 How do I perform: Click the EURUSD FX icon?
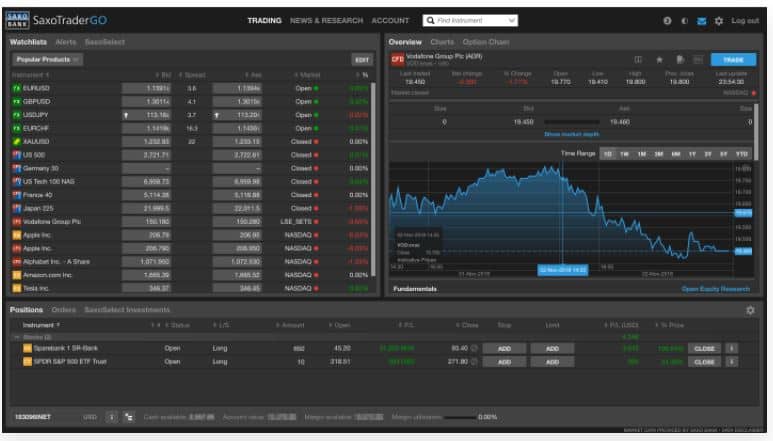pyautogui.click(x=17, y=88)
